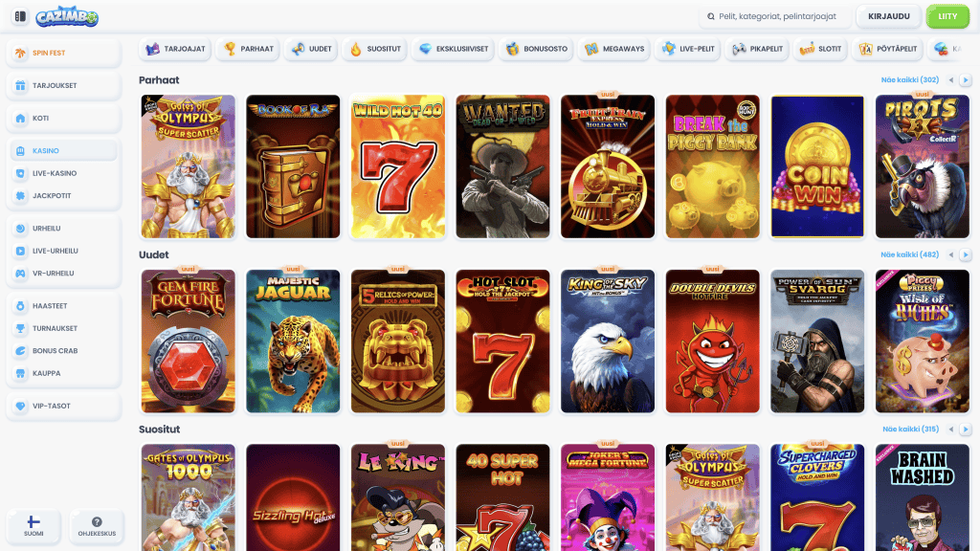Click the VR-Urheilu gamepad icon
The height and width of the screenshot is (551, 980).
21,273
